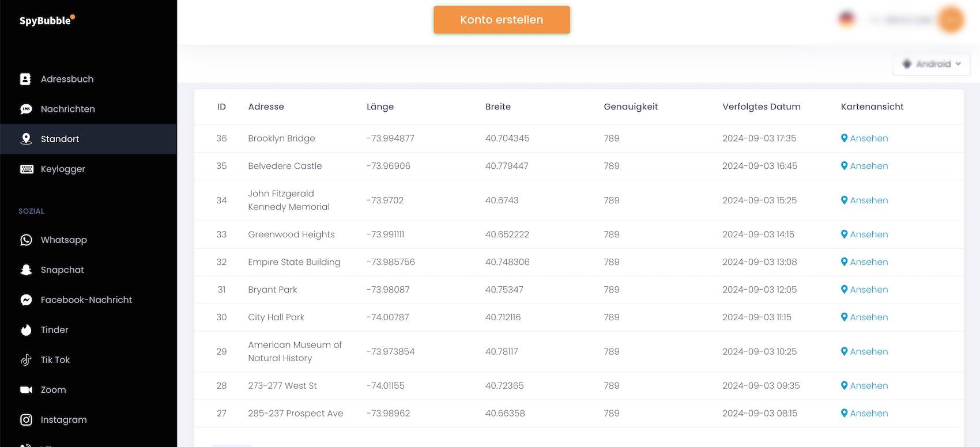Click the Instagram camera icon

coord(26,419)
